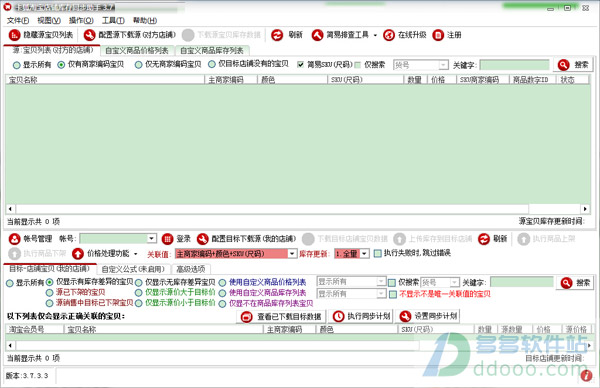The image size is (600, 388).
Task: Click the 执行同步计划 button
Action: tap(362, 316)
